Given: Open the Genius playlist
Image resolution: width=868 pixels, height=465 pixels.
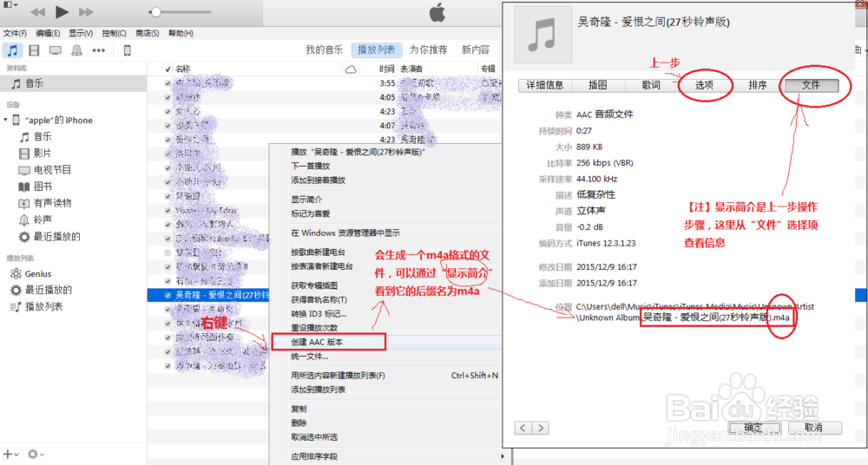Looking at the screenshot, I should [x=38, y=273].
